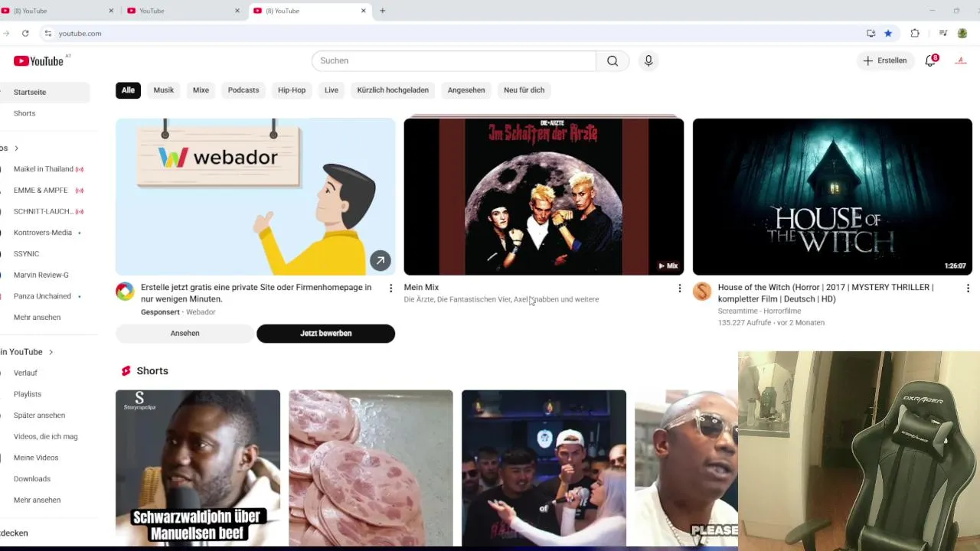This screenshot has height=551, width=980.
Task: Click the Ansehen button on the ad
Action: tap(185, 334)
